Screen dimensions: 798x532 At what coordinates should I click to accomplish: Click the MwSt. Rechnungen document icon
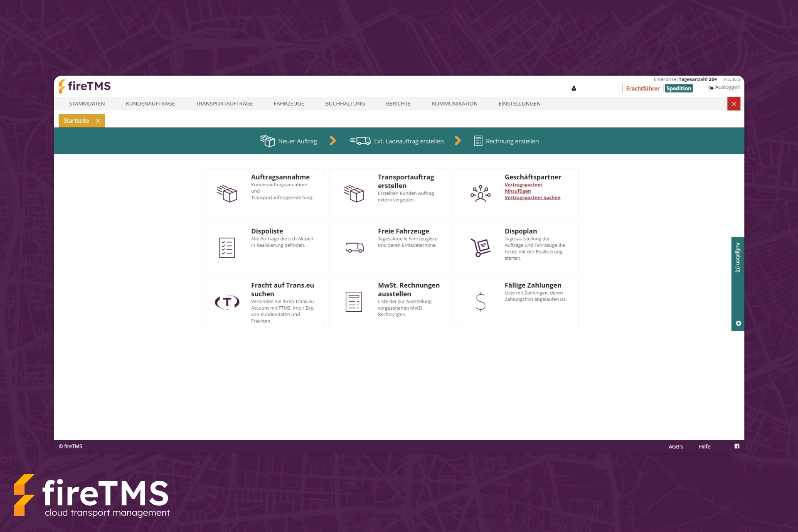354,302
